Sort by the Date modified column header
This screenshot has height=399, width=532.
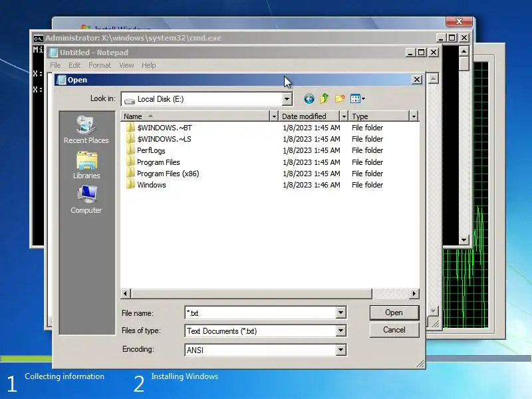pyautogui.click(x=310, y=116)
